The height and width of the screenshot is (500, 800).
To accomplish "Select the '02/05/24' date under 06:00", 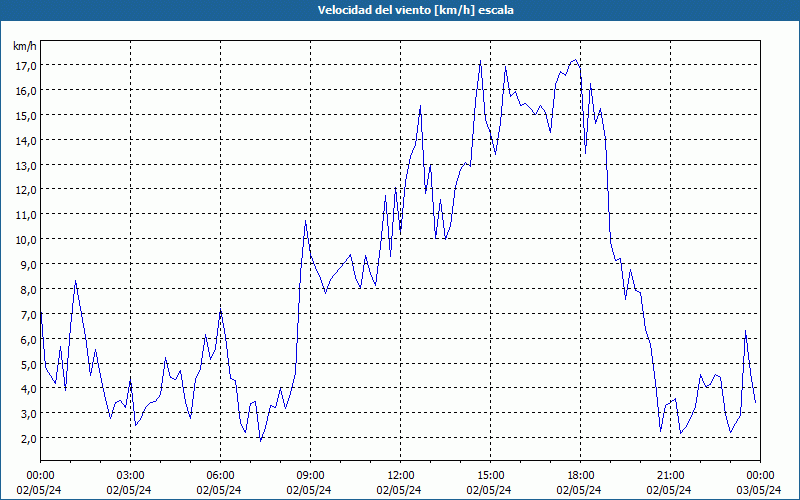I will point(219,490).
